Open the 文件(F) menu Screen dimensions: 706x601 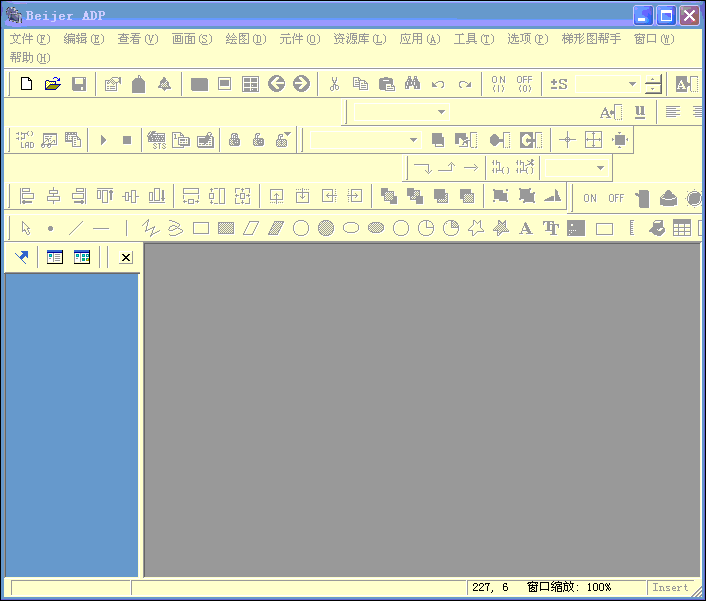pyautogui.click(x=30, y=39)
